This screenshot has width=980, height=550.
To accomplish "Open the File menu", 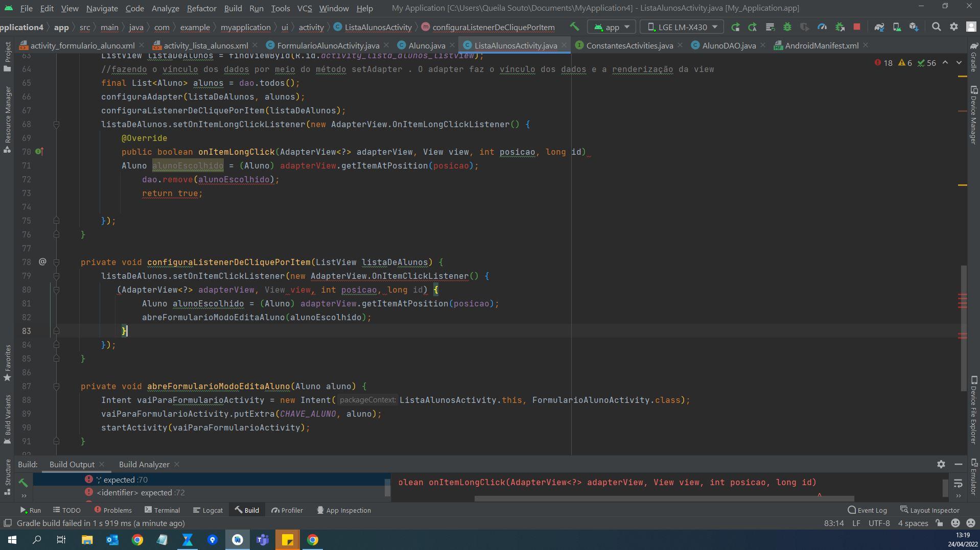I will coord(26,8).
